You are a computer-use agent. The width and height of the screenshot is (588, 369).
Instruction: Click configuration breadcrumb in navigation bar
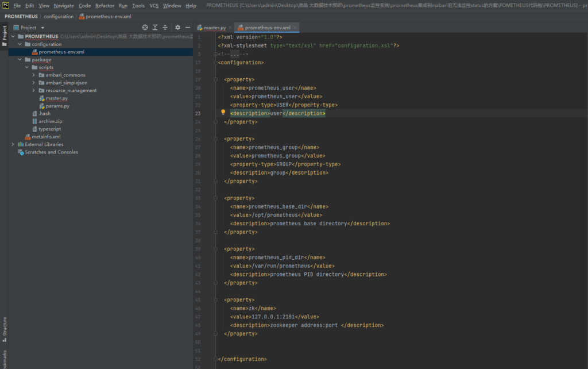point(59,17)
